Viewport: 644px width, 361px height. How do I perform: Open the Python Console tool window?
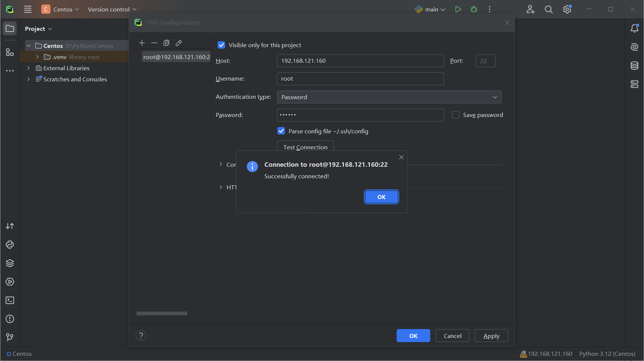10,245
